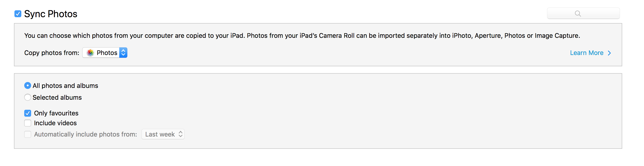This screenshot has height=166, width=644.
Task: Click the Include videos label text
Action: (x=55, y=123)
